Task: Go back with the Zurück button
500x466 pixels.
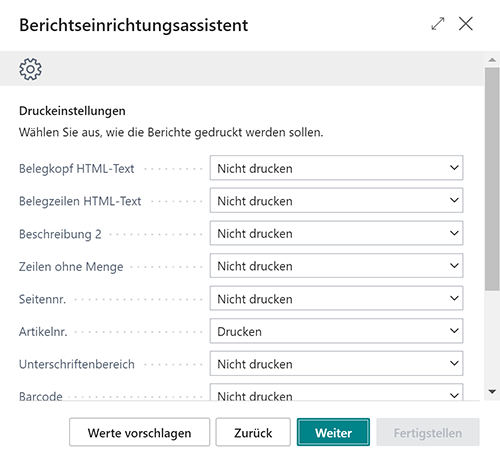Action: [253, 433]
